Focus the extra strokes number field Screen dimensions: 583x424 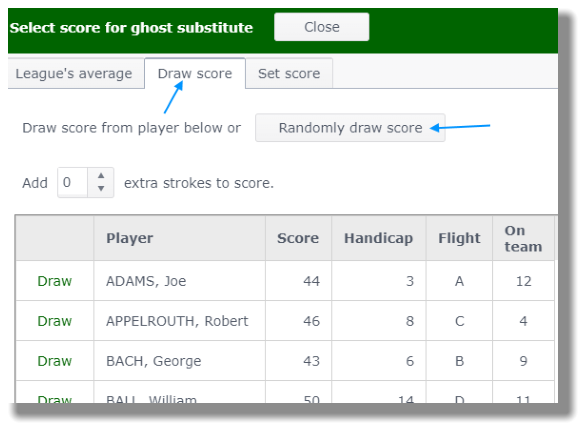pos(73,182)
